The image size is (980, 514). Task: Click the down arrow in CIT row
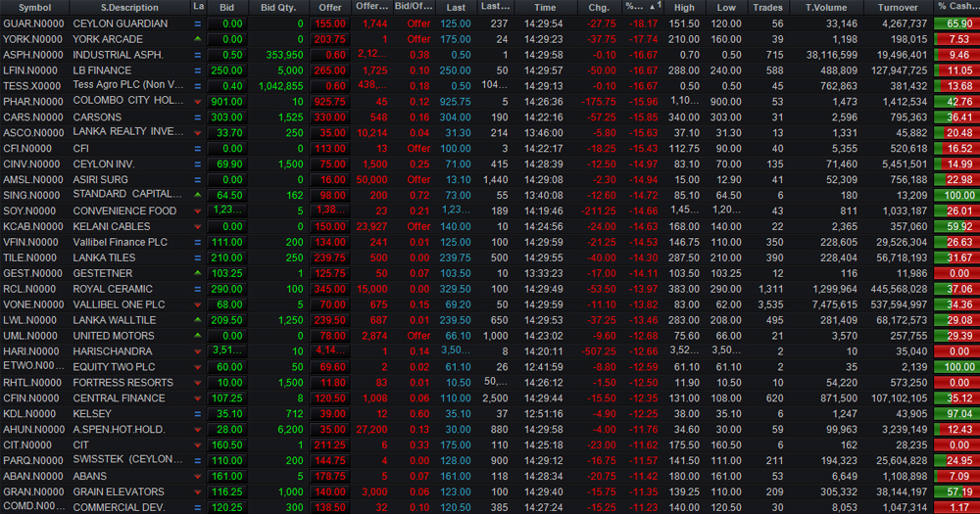point(198,445)
